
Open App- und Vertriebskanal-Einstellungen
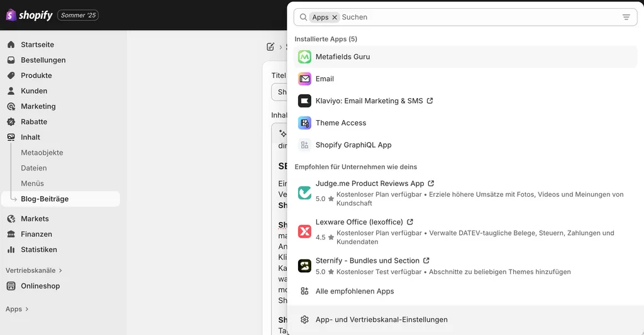click(x=381, y=319)
